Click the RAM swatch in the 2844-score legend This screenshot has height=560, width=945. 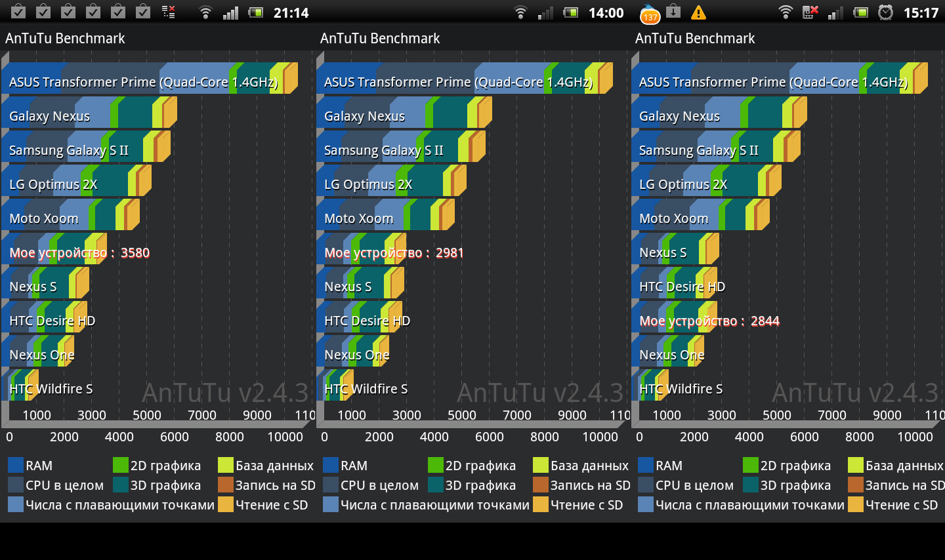point(646,466)
